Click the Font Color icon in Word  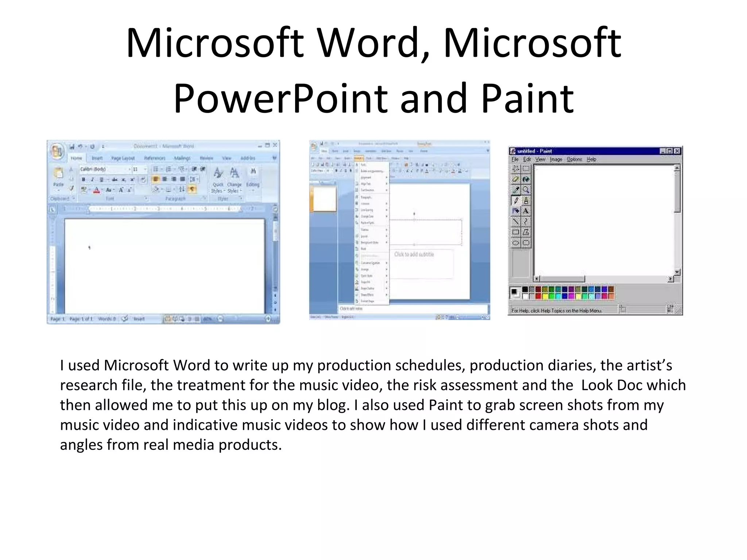97,190
